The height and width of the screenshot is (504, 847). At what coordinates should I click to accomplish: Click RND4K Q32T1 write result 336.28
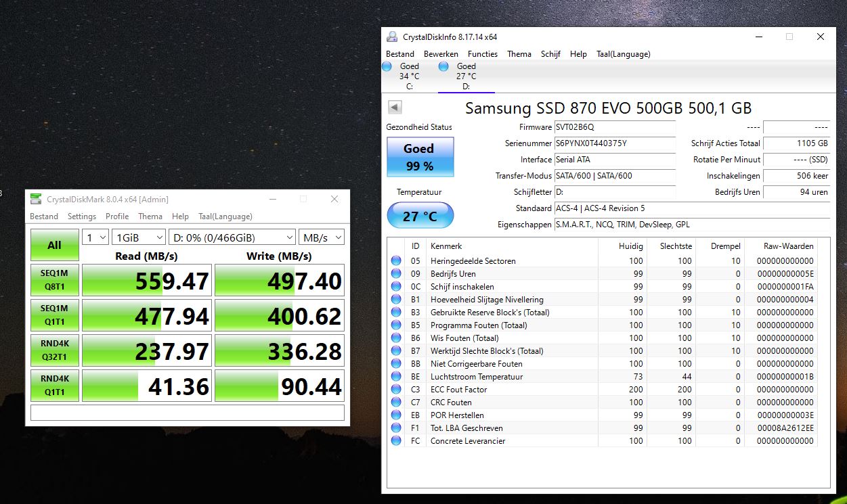pos(280,350)
